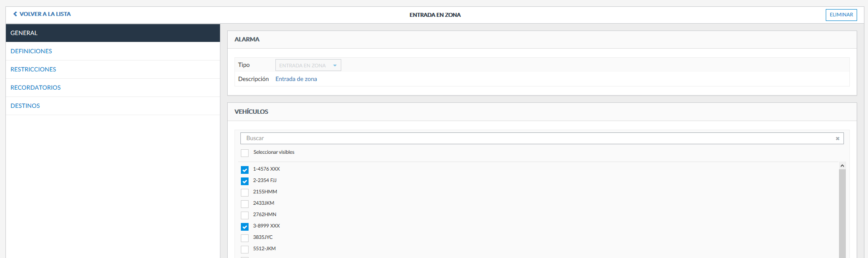This screenshot has height=258, width=868.
Task: Edit the 'Entrada de zona' description
Action: (x=296, y=79)
